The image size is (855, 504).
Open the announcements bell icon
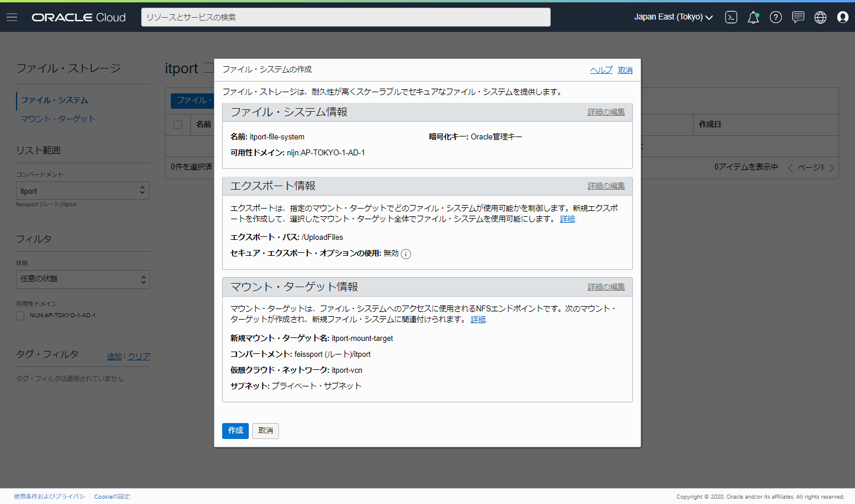pyautogui.click(x=753, y=17)
